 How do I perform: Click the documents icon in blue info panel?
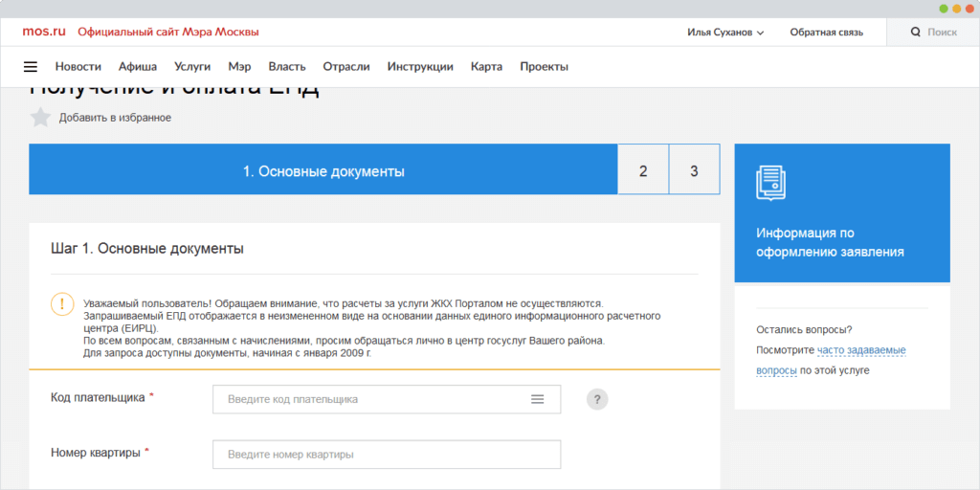pyautogui.click(x=770, y=183)
